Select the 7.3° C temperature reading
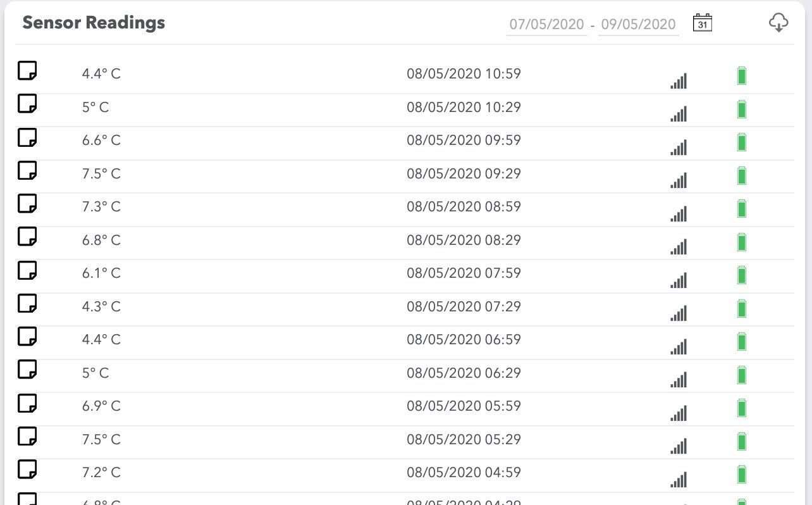Image resolution: width=812 pixels, height=505 pixels. pyautogui.click(x=101, y=207)
